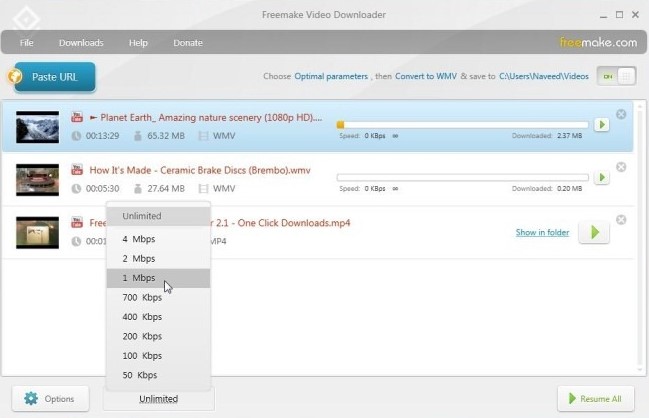Click YouTube icon on How It's Made row
This screenshot has width=649, height=418.
click(x=77, y=170)
